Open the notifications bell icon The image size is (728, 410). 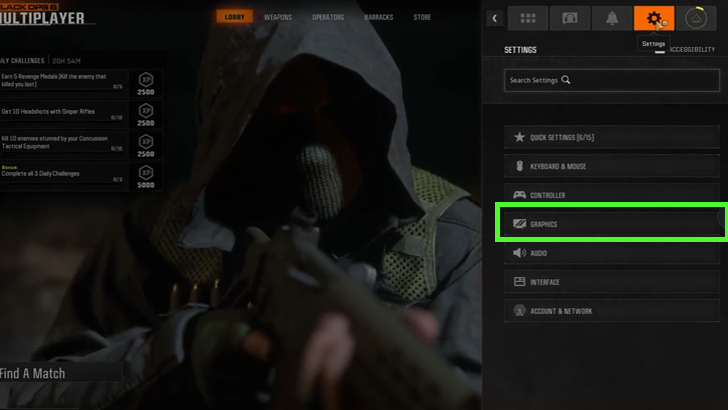pyautogui.click(x=612, y=18)
